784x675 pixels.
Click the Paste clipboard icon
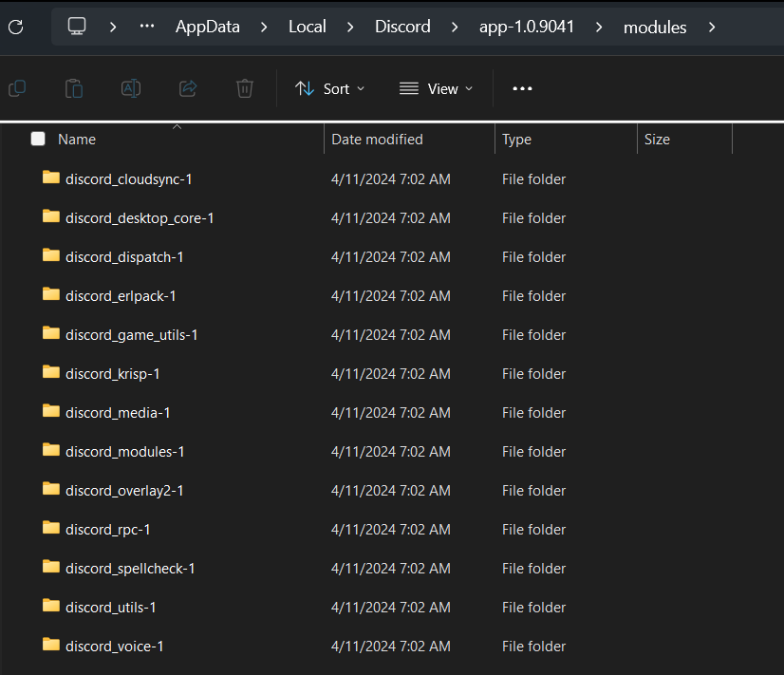(x=74, y=88)
